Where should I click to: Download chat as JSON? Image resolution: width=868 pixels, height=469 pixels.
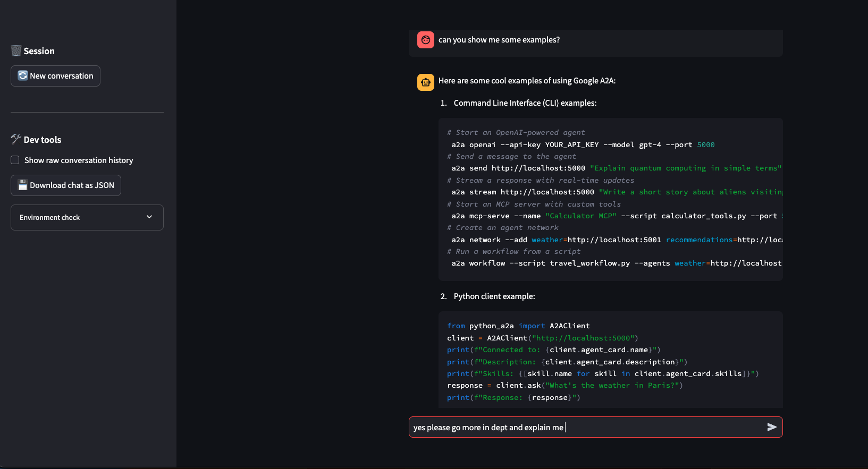pos(66,185)
